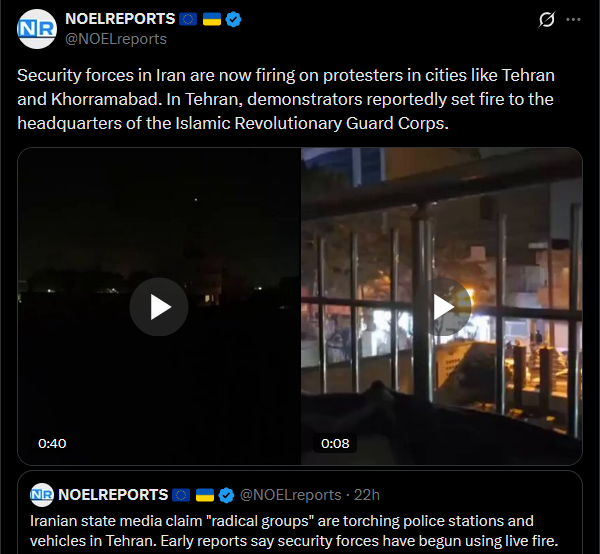
Task: Open the 22h timestamp of quoted post
Action: pos(367,495)
